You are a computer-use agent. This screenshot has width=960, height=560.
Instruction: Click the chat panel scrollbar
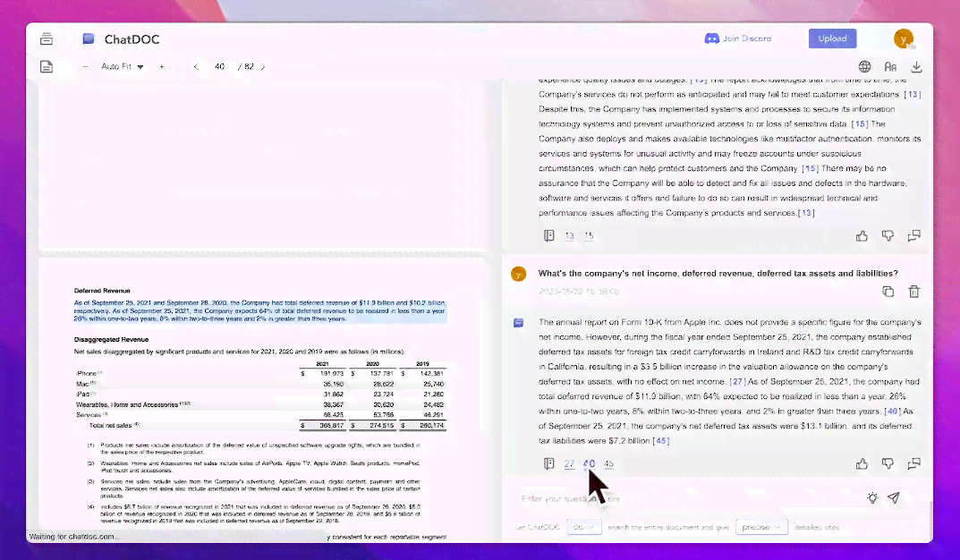pos(930,521)
